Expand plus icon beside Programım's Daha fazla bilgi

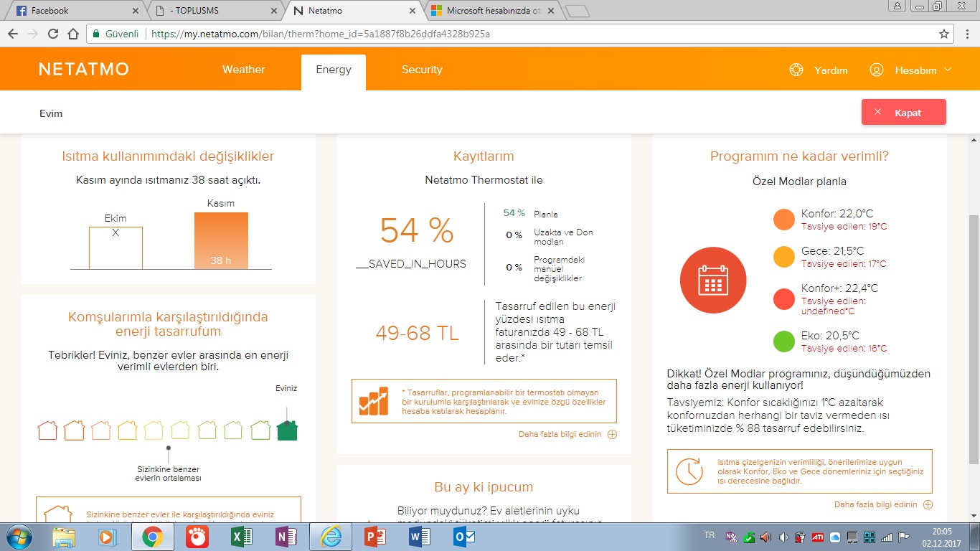(928, 504)
